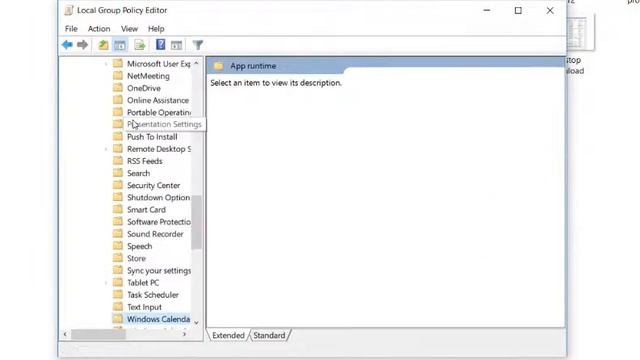Viewport: 640px width, 360px height.
Task: Click tree vertical scrollbar thumb
Action: point(196,222)
